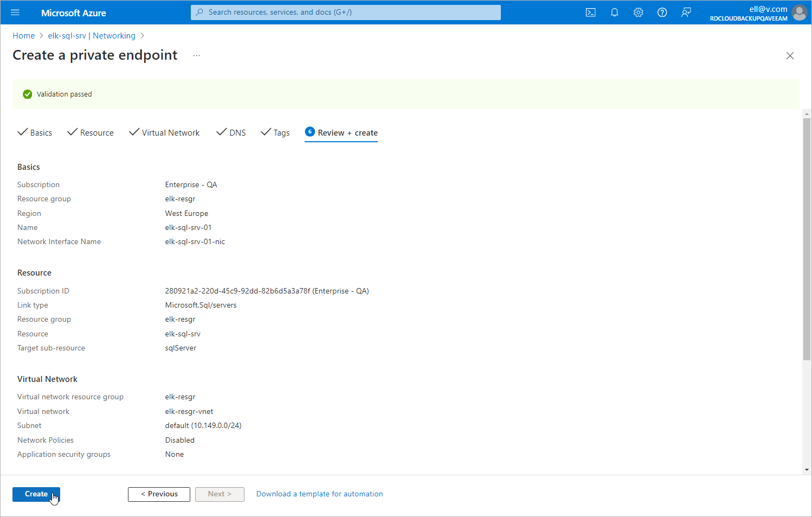Click the name value elk-sql-srv-01
Image resolution: width=812 pixels, height=517 pixels.
(x=188, y=228)
